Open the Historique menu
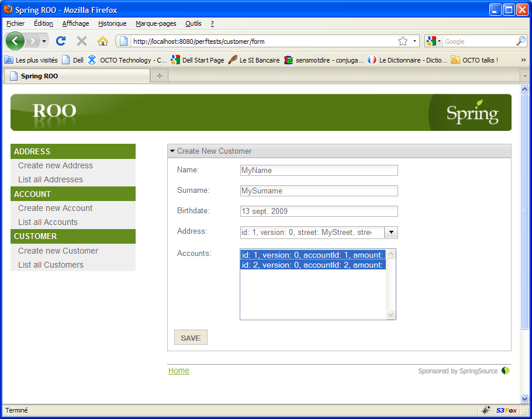Image resolution: width=532 pixels, height=419 pixels. point(112,23)
